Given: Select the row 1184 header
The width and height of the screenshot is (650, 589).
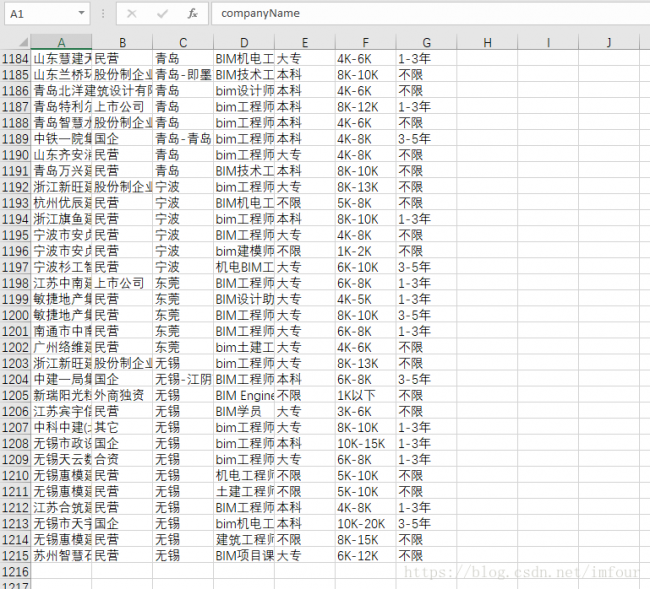Looking at the screenshot, I should [x=15, y=59].
